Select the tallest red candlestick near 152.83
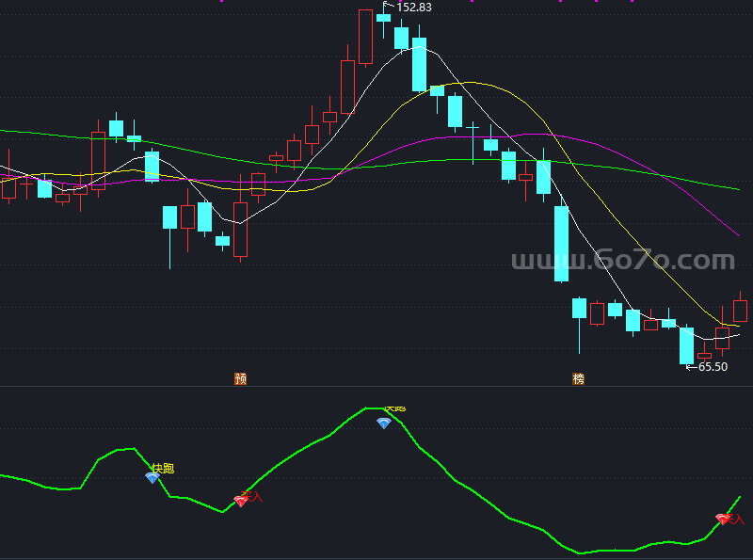The image size is (753, 560). click(365, 38)
